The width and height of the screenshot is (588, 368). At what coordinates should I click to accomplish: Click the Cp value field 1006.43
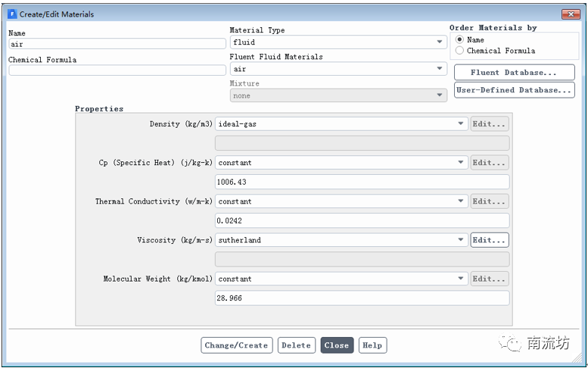(x=362, y=182)
